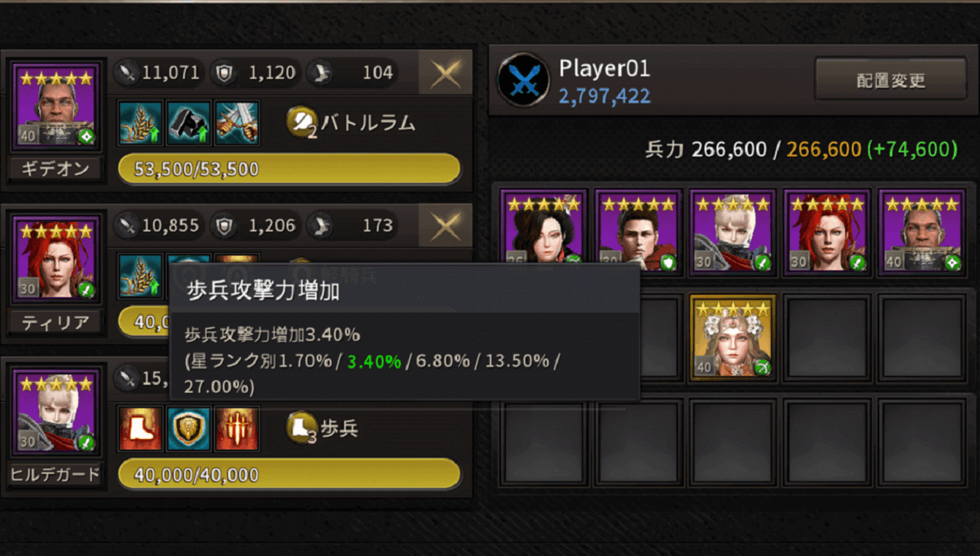Tap ギデオン's sword-and-fist skill icon
Screen dimensions: 980x556
point(237,123)
